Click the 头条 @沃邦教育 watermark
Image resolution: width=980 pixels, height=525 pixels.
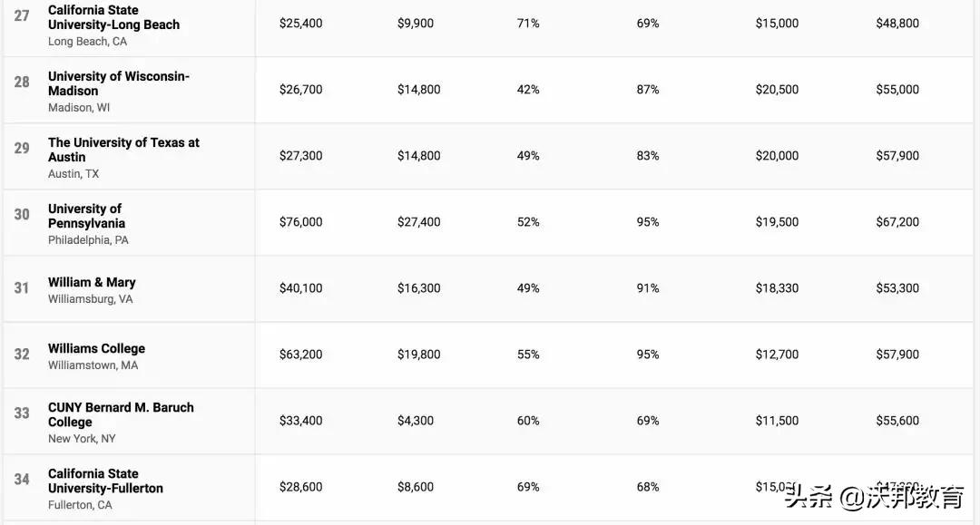874,498
